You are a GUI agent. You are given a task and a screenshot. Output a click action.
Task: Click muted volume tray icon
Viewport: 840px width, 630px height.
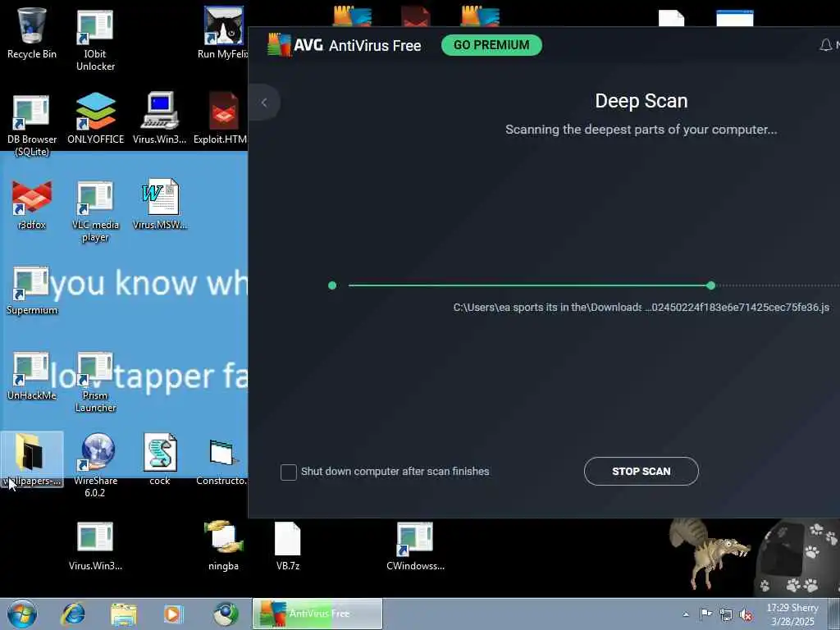click(746, 614)
